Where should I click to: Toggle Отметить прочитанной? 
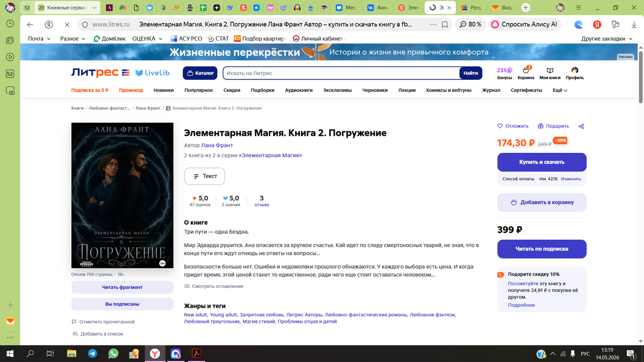pyautogui.click(x=103, y=322)
